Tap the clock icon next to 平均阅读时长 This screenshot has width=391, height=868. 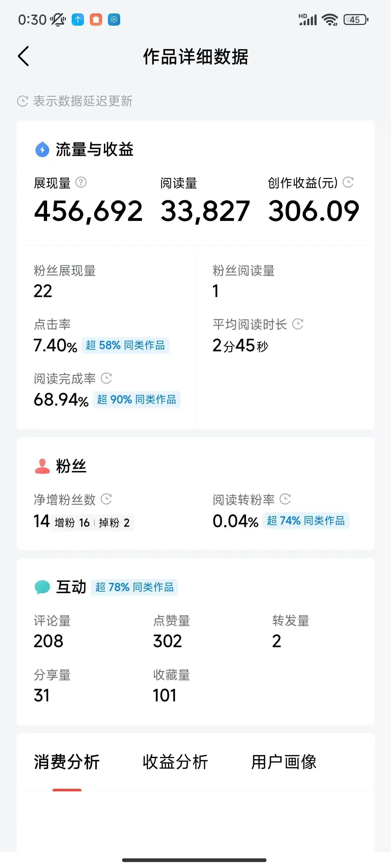pyautogui.click(x=298, y=324)
